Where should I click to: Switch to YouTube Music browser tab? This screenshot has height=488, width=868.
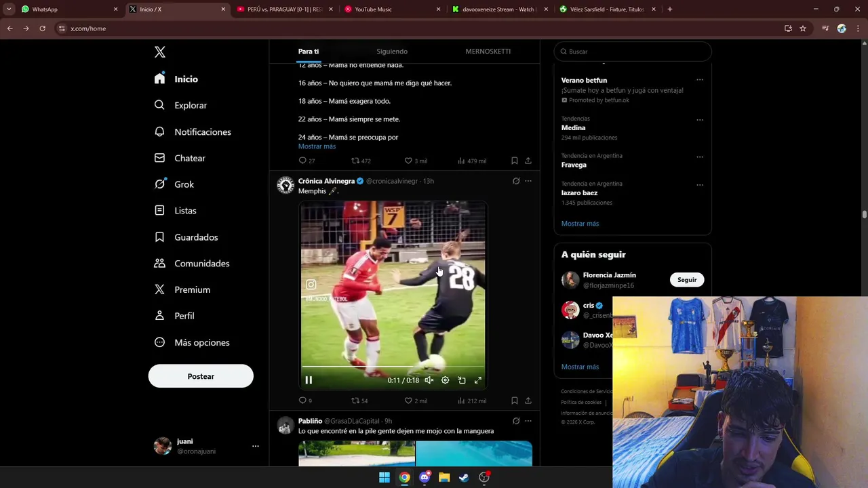[392, 9]
